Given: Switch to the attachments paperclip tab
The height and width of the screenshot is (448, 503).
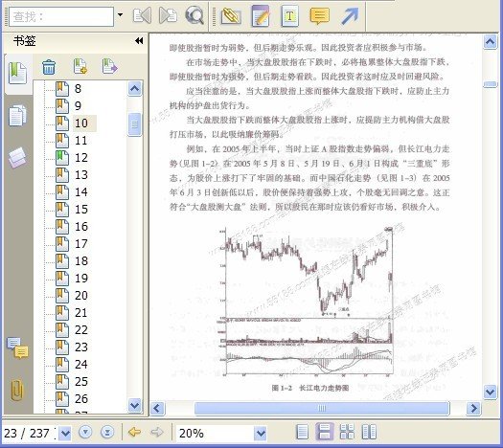Looking at the screenshot, I should [x=17, y=390].
